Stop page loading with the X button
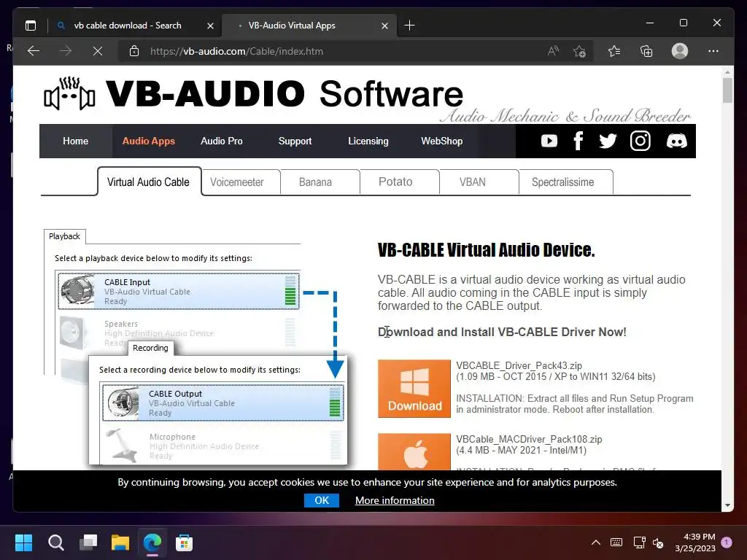The image size is (747, 560). [98, 51]
